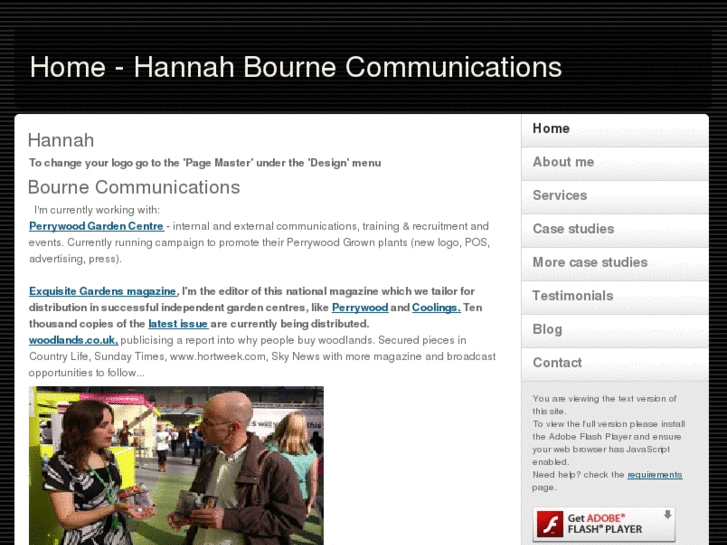The image size is (727, 545).
Task: Click the Perrywood link in the magazine paragraph
Action: 360,308
